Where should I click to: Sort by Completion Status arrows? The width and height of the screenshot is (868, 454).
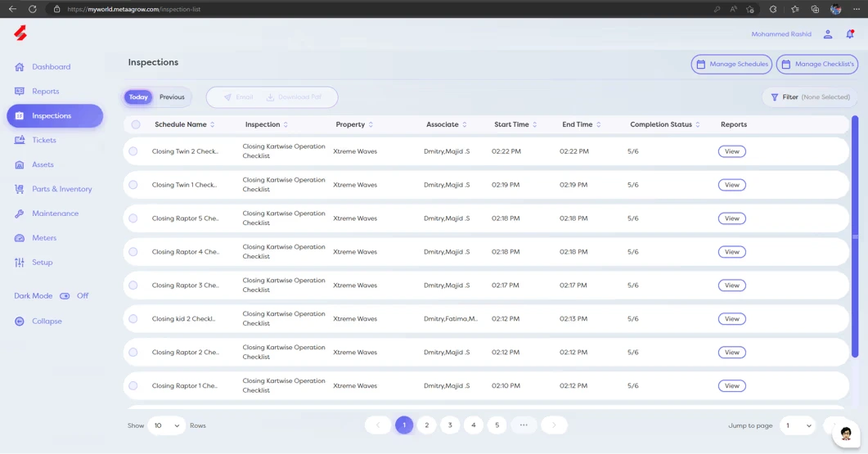[698, 124]
